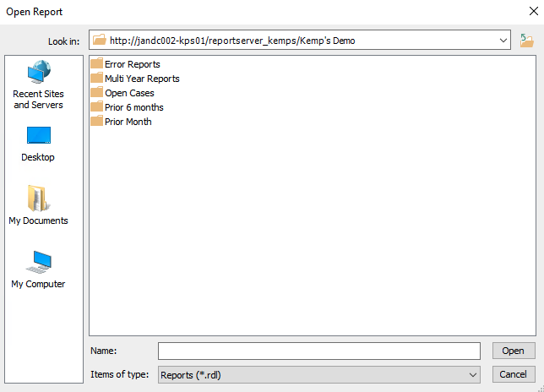
Task: Select the Error Reports folder name
Action: (133, 64)
